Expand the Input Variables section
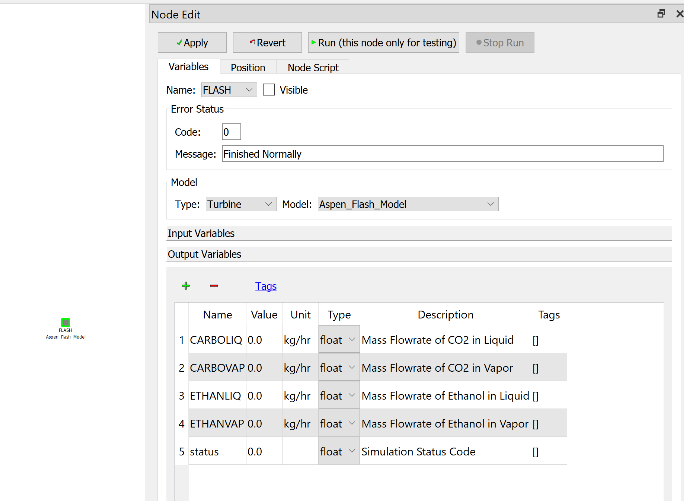This screenshot has width=684, height=501. click(419, 233)
